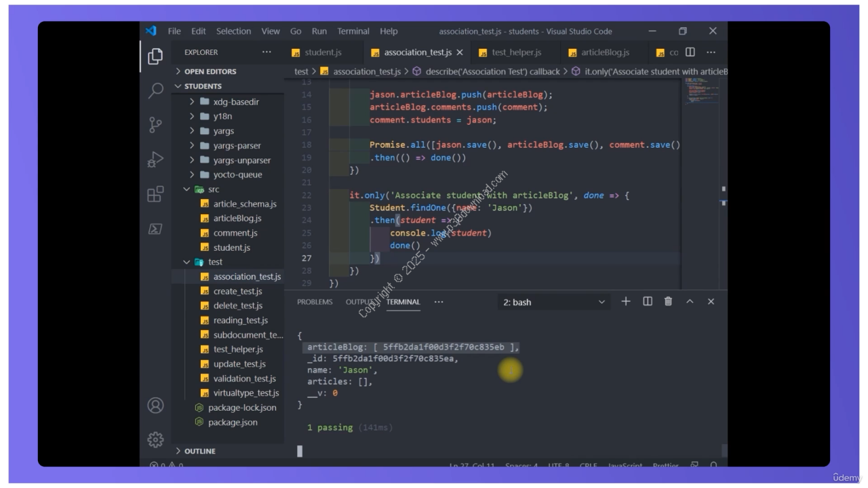Open comment.js in explorer
868x488 pixels.
point(228,232)
